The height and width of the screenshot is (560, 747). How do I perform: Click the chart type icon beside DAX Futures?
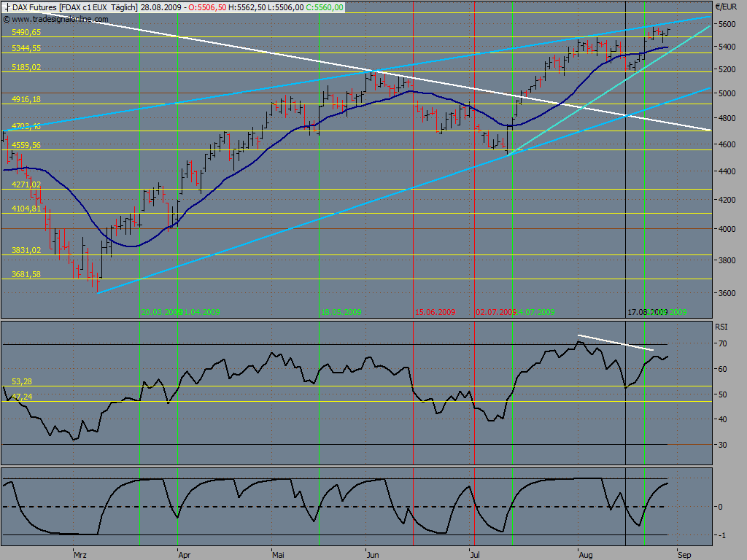click(7, 7)
